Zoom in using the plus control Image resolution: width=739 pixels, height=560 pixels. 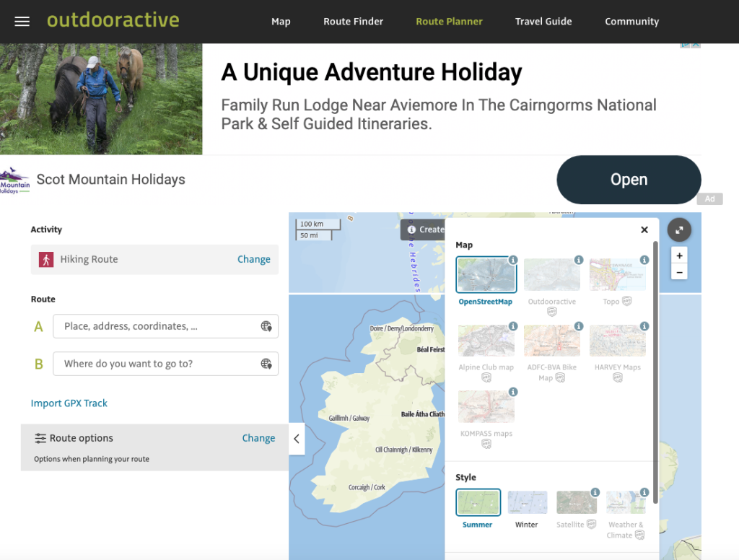[679, 255]
